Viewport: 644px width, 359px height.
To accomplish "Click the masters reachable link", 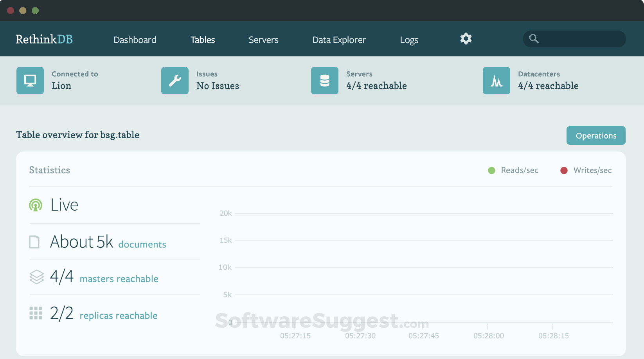I will [119, 279].
